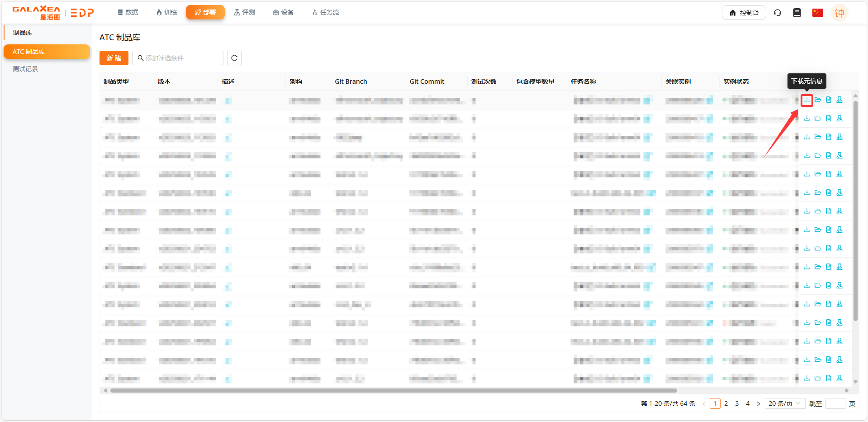Click the orange 新建 button
Image resolution: width=868 pixels, height=422 pixels.
(x=114, y=58)
